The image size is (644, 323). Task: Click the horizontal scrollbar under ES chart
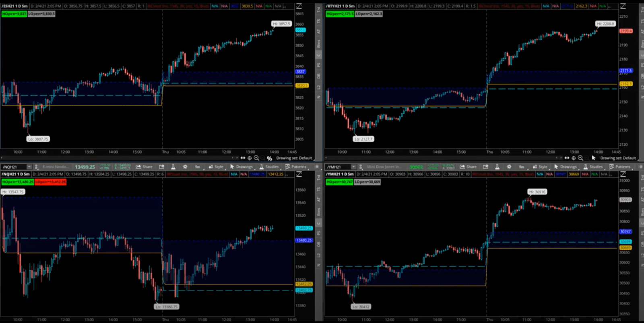click(x=119, y=158)
